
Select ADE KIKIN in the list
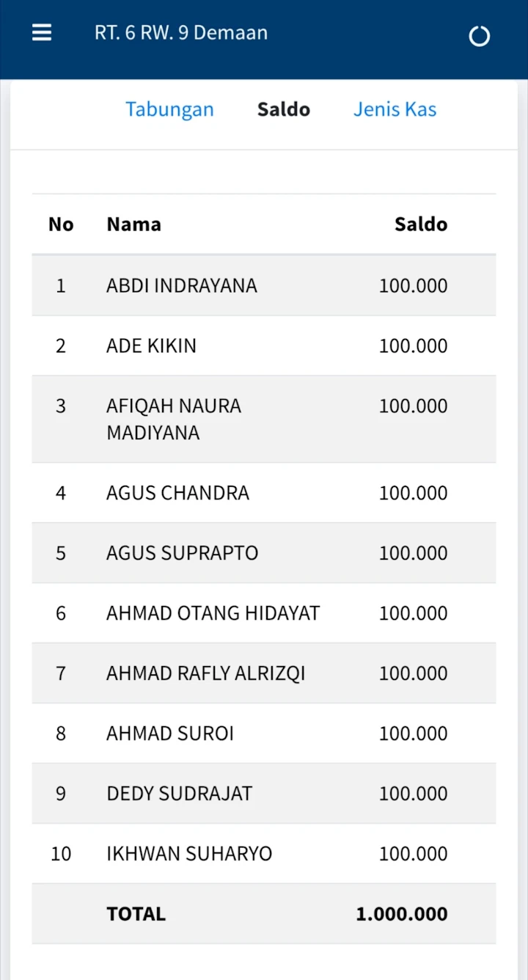tap(152, 345)
